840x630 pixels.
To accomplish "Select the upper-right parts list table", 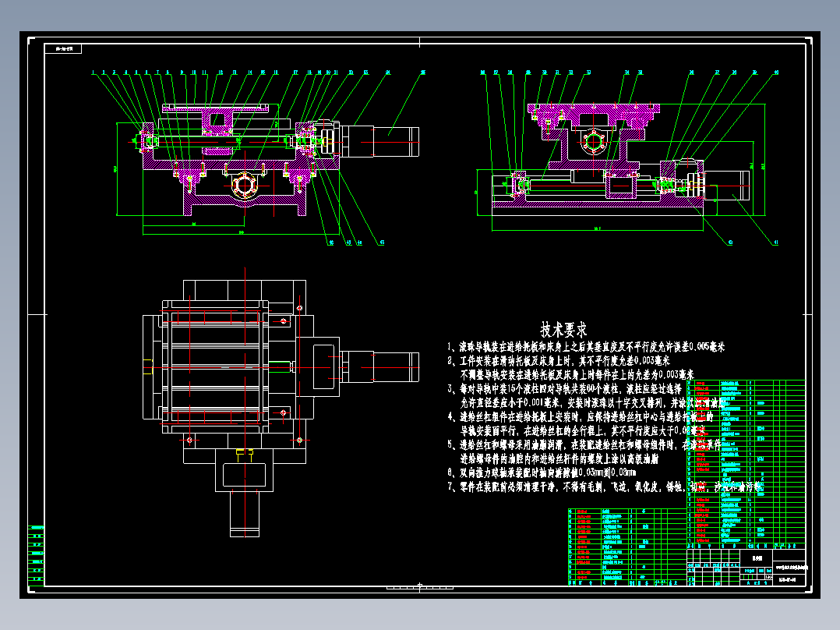I will [746, 464].
